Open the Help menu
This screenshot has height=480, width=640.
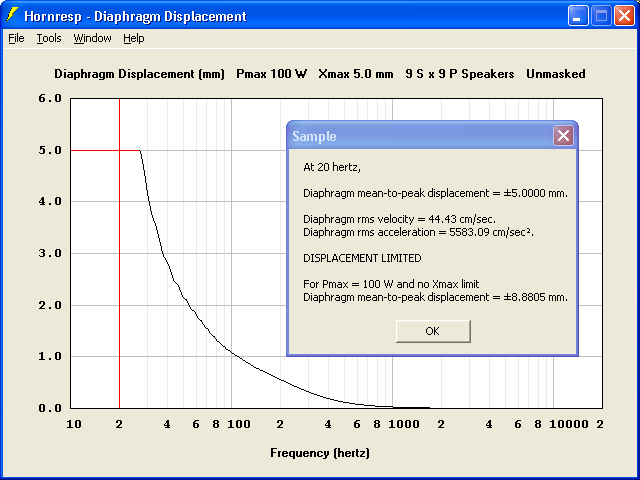click(134, 38)
